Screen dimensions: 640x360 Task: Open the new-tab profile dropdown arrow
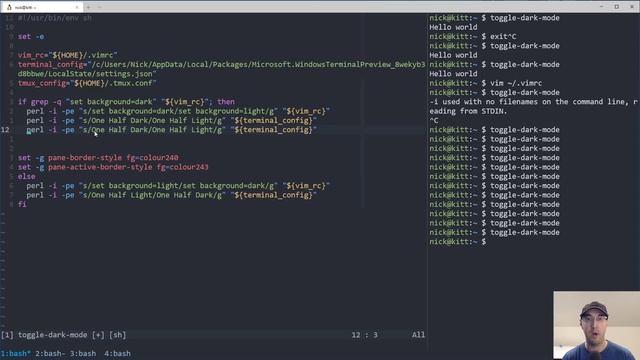click(100, 7)
